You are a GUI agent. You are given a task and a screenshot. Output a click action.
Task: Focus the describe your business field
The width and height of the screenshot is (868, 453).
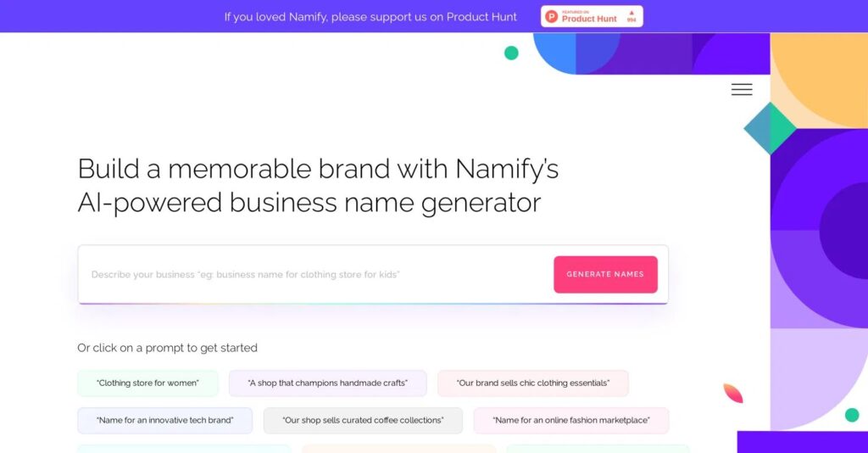[314, 274]
